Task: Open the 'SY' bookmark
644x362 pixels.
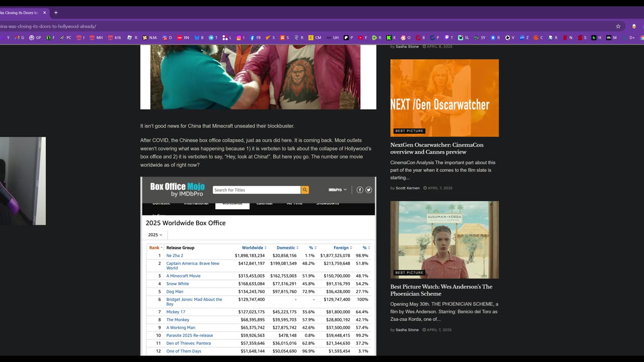Action: (480, 38)
